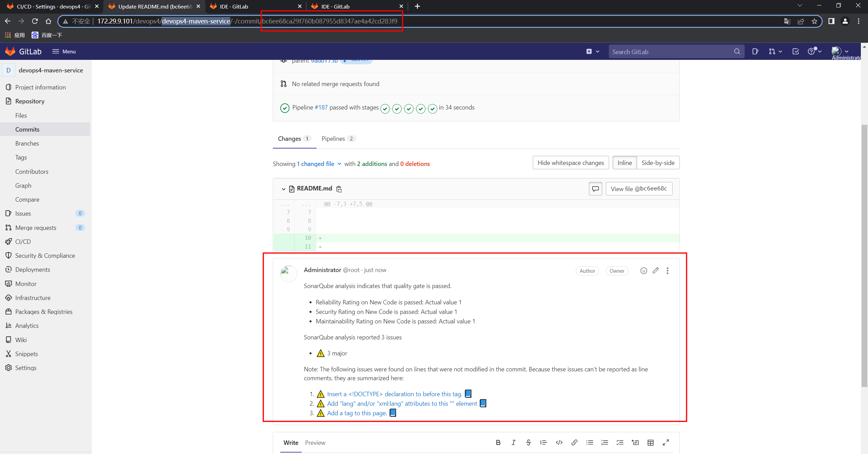This screenshot has width=868, height=454.
Task: Open Analytics in the sidebar
Action: [x=27, y=325]
